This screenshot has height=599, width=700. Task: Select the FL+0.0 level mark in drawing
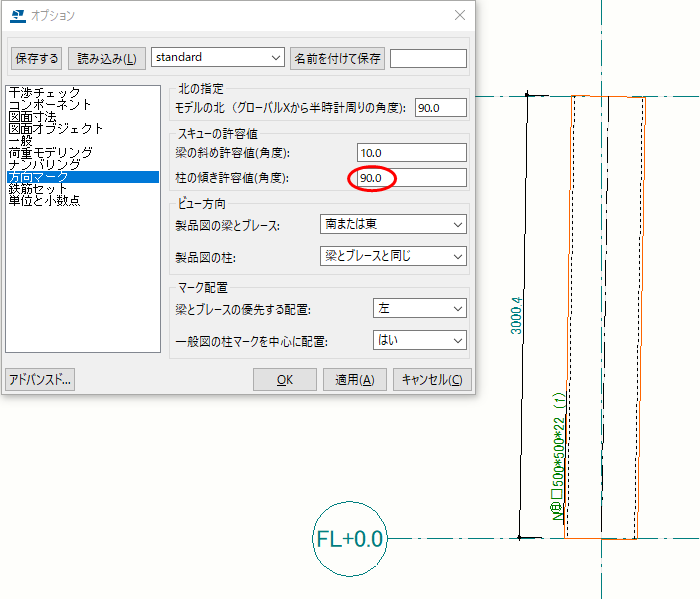coord(350,539)
